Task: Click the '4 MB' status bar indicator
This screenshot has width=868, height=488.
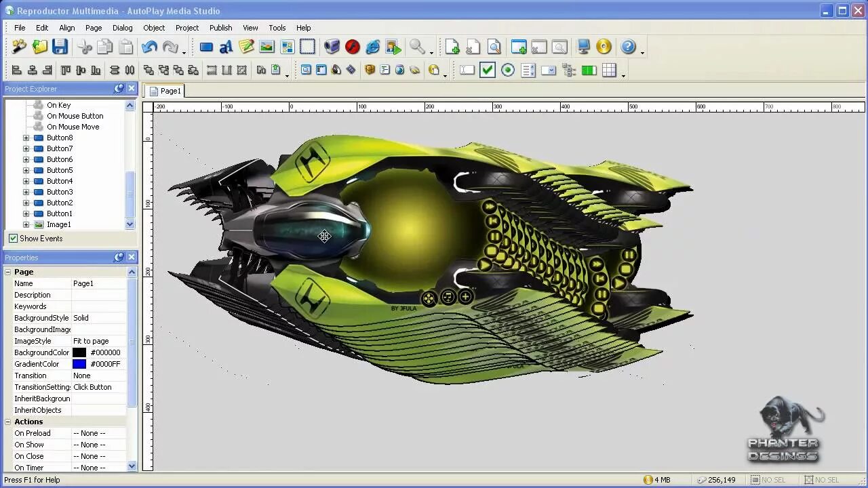Action: pos(657,480)
